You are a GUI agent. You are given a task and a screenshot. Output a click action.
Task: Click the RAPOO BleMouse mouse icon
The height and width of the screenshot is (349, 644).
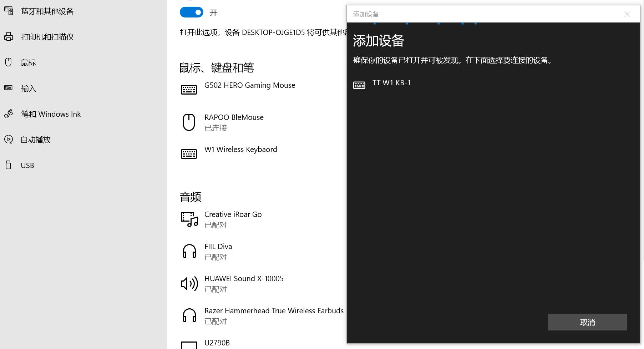189,122
